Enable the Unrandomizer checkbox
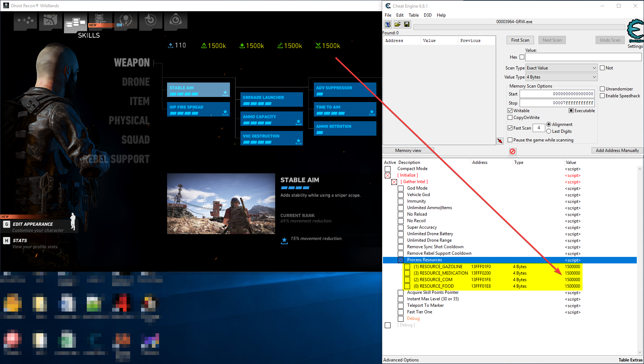The height and width of the screenshot is (364, 644). (x=602, y=89)
